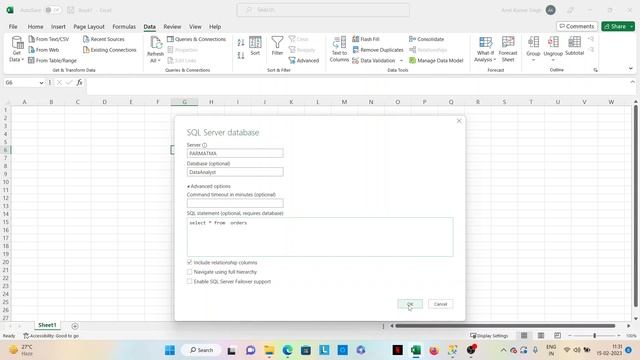Screen dimensions: 640x360
Task: Switch to the Insert tab
Action: click(58, 27)
